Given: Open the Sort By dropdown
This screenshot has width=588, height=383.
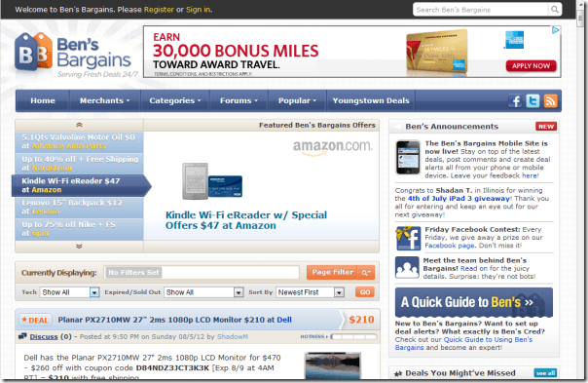Looking at the screenshot, I should 310,292.
